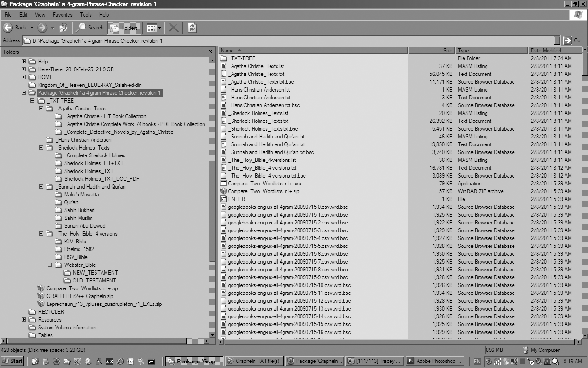Click the ENTER file icon
The image size is (588, 368).
pyautogui.click(x=224, y=199)
